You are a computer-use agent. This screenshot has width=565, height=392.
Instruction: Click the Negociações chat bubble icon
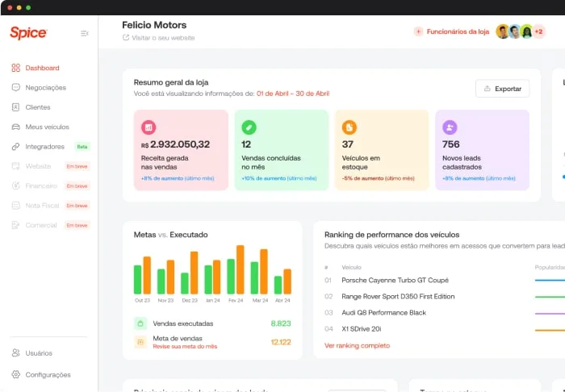(x=16, y=87)
